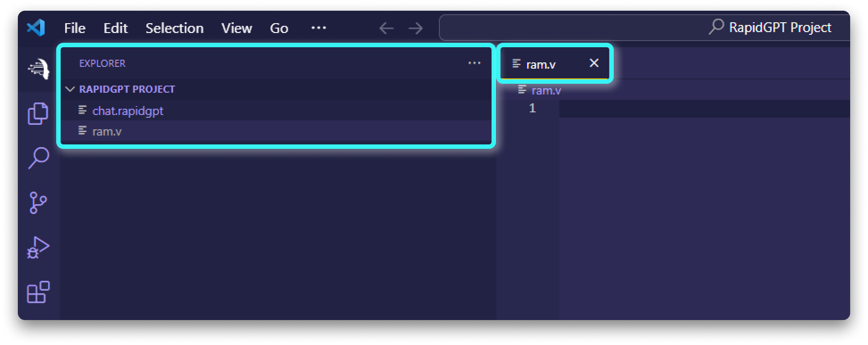This screenshot has height=345, width=868.
Task: Open Explorer view in activity bar
Action: (x=38, y=114)
